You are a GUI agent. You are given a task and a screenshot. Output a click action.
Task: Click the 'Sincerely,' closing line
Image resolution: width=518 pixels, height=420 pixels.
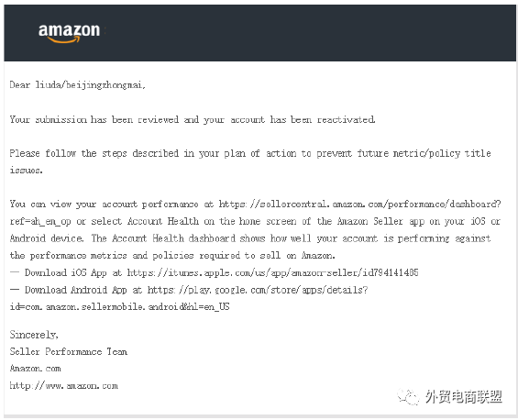(34, 335)
